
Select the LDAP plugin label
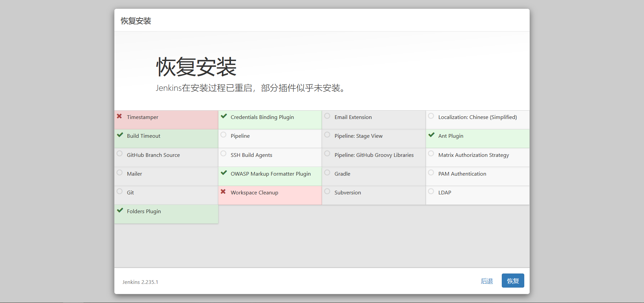(x=445, y=193)
